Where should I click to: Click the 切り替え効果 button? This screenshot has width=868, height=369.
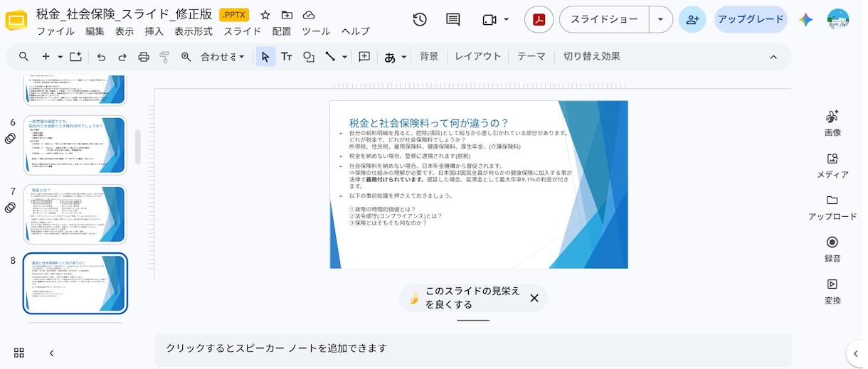tap(592, 57)
